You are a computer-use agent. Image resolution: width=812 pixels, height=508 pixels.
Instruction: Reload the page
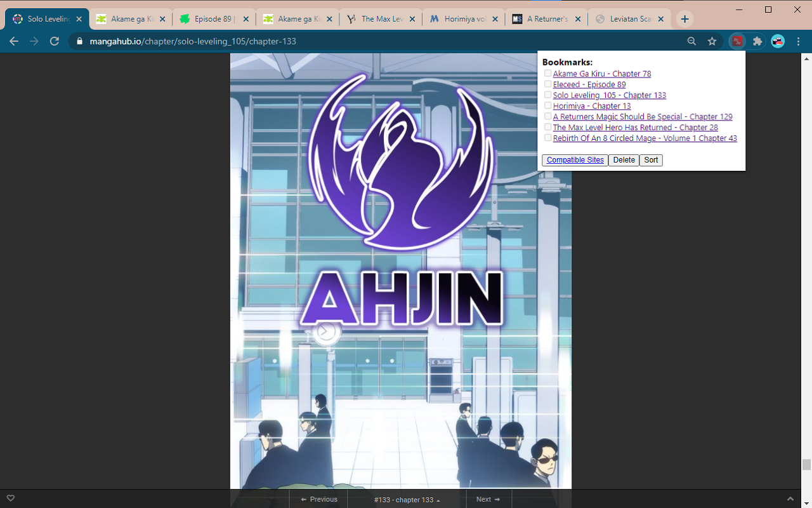coord(55,41)
